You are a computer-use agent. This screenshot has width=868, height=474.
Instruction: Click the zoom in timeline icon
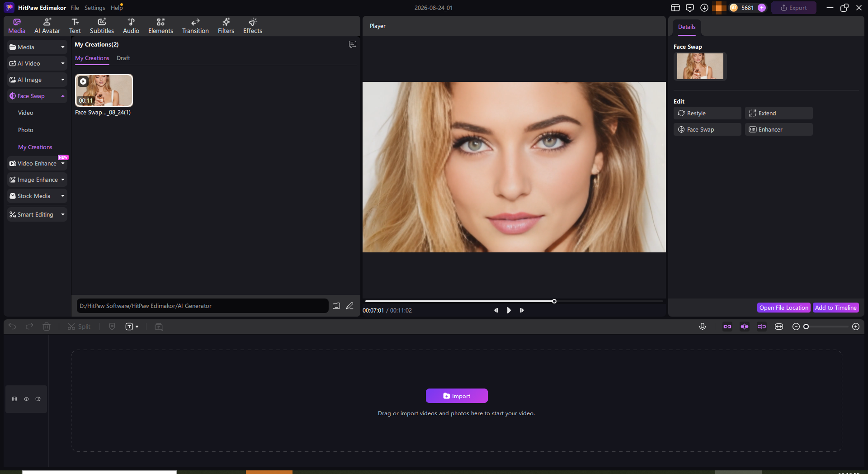point(856,327)
